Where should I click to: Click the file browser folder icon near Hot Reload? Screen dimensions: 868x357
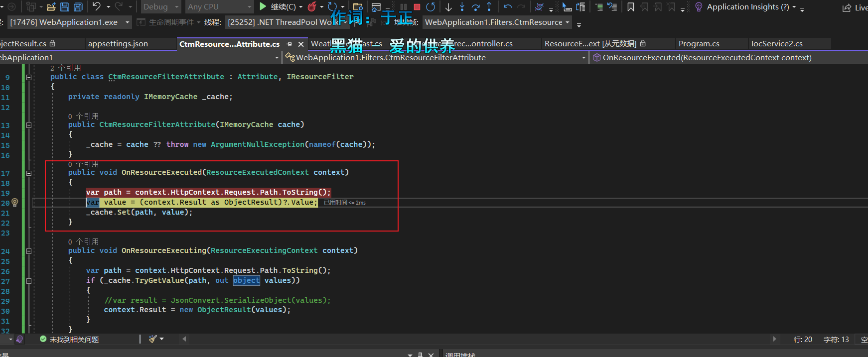point(358,7)
